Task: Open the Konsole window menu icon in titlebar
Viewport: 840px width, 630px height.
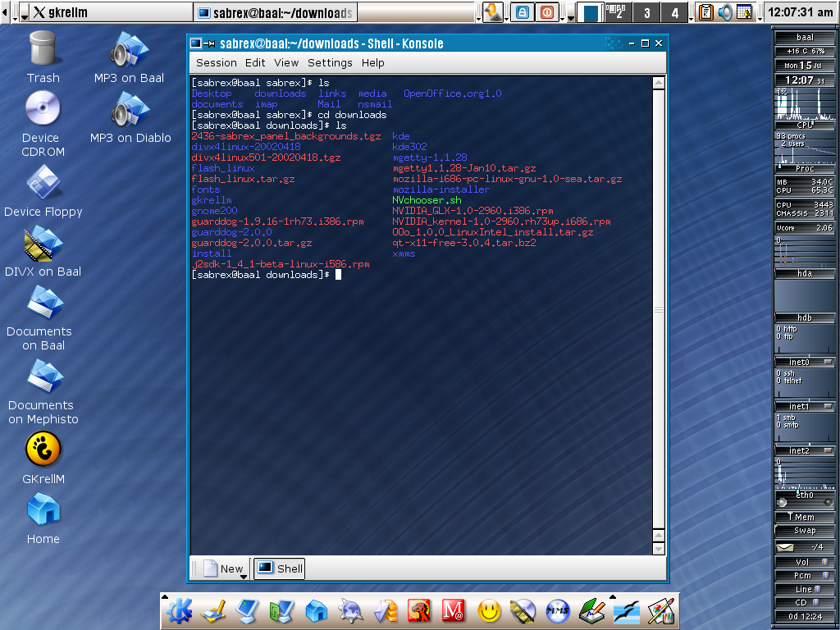Action: click(x=197, y=43)
